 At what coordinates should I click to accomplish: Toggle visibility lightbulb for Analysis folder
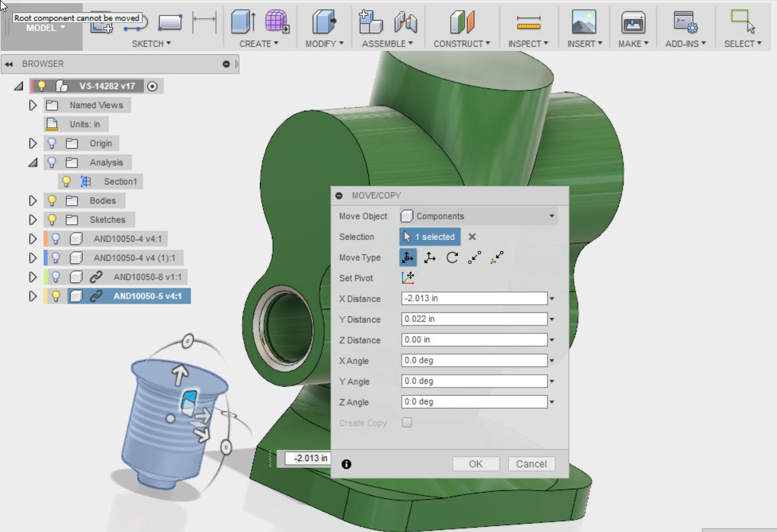pyautogui.click(x=52, y=162)
